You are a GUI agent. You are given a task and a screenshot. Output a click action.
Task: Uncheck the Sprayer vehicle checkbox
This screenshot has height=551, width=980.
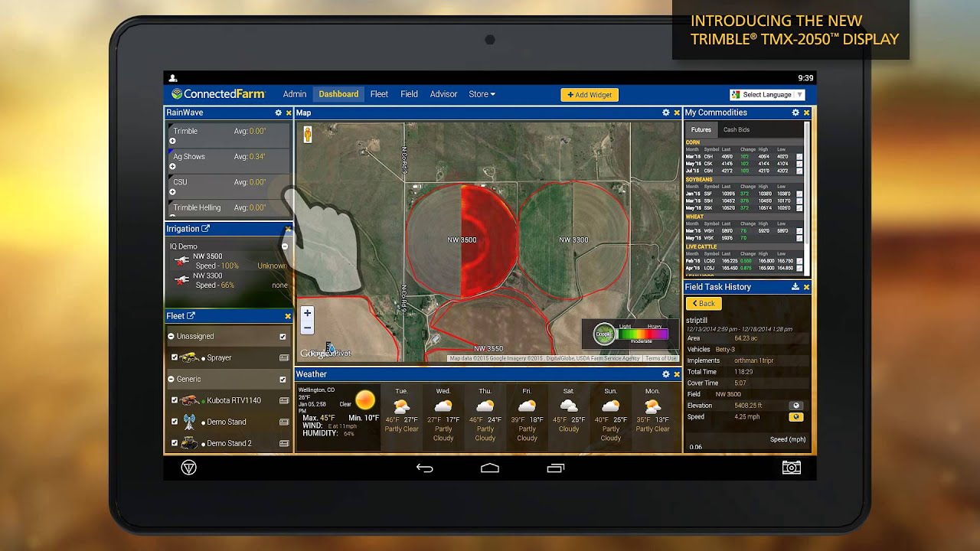click(175, 357)
